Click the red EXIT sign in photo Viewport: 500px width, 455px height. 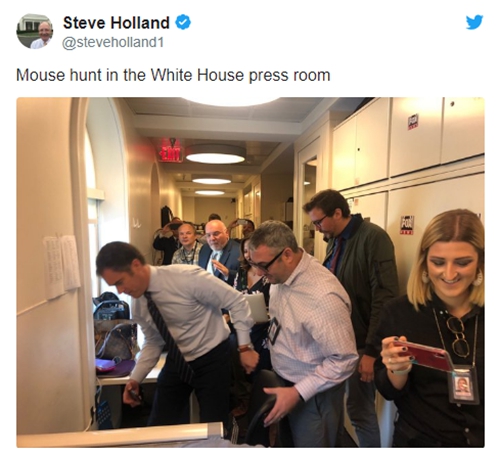click(x=171, y=154)
